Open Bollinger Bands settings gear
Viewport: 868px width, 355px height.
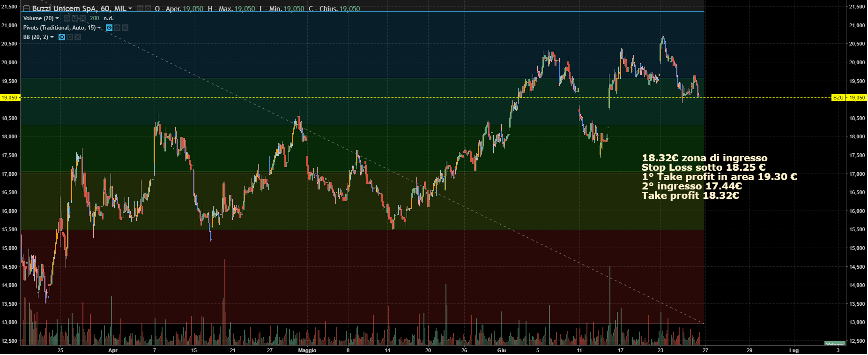[70, 37]
